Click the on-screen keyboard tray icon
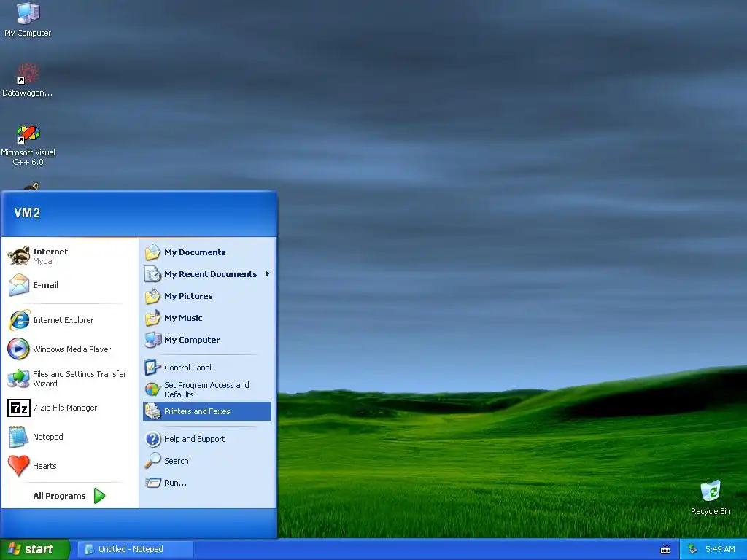 [665, 550]
